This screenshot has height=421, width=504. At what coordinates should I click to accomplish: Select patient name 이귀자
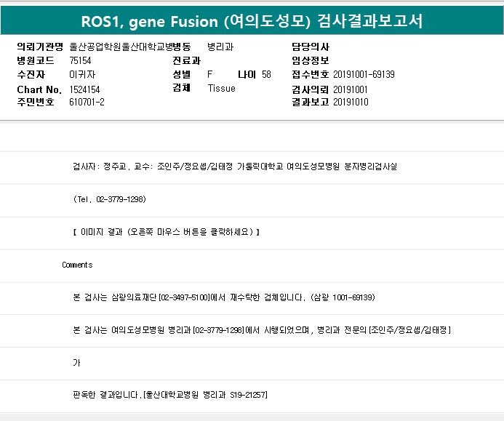[79, 74]
